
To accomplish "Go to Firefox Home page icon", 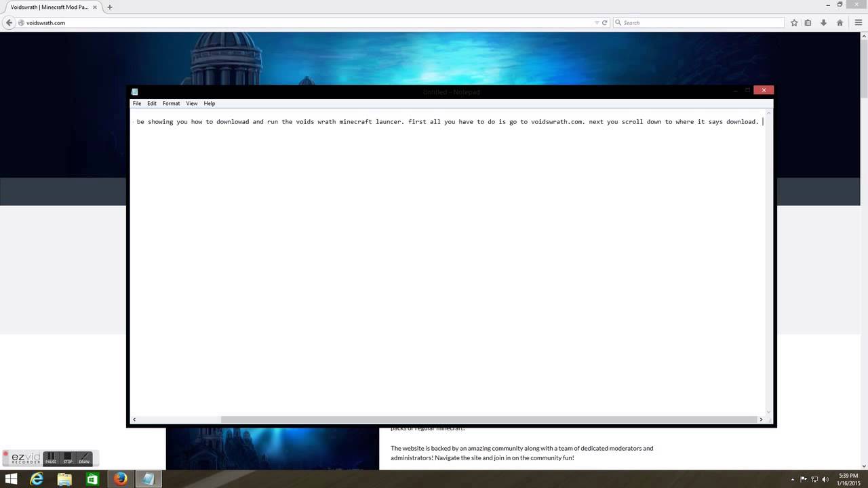I will (x=840, y=22).
